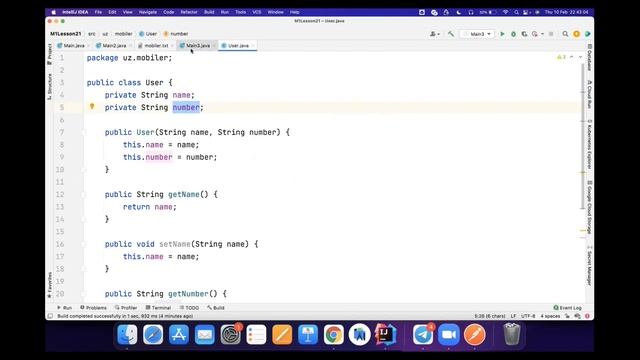Open the Cloud Run side panel

point(589,94)
